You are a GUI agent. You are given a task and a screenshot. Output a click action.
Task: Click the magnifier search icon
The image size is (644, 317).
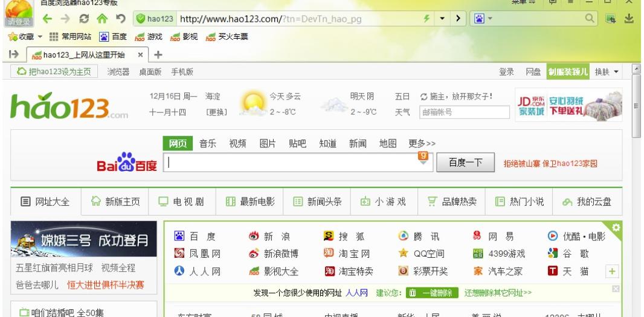pyautogui.click(x=590, y=18)
